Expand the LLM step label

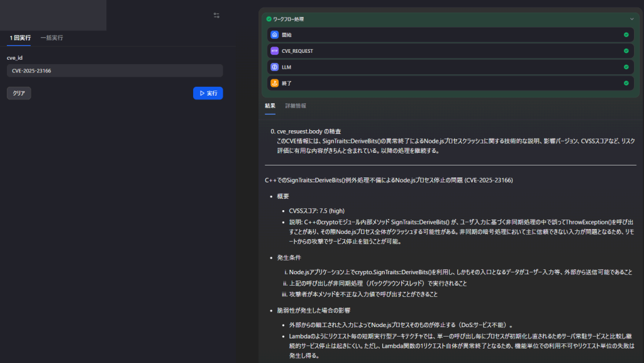point(287,67)
